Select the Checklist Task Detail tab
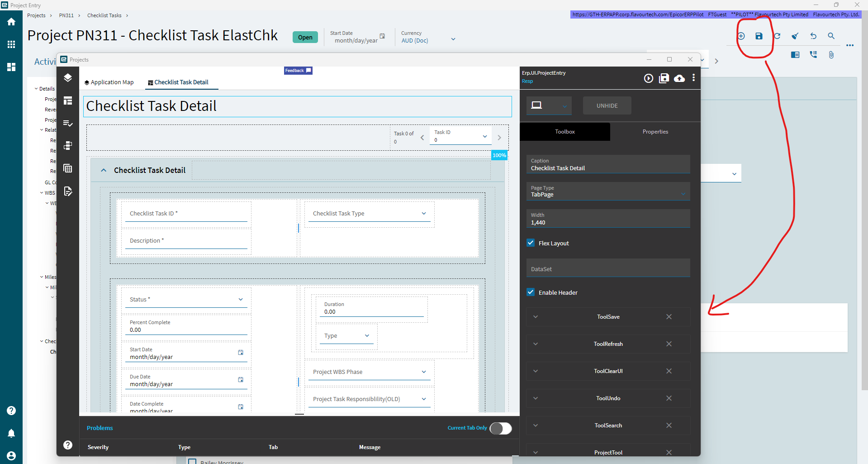The image size is (868, 464). click(x=178, y=82)
